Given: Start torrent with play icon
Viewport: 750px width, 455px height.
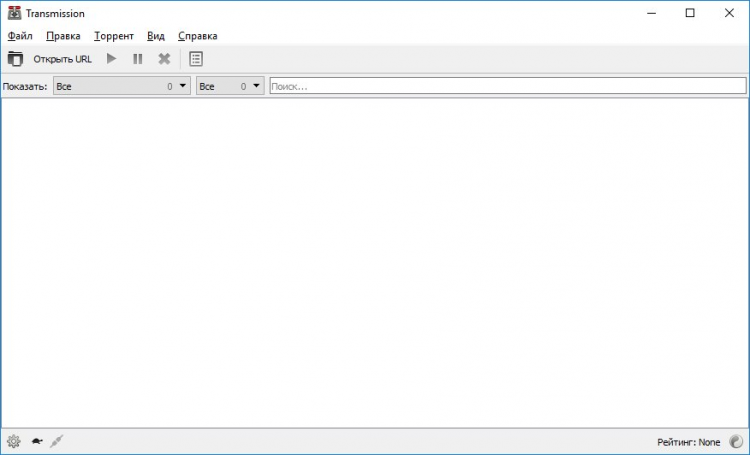Looking at the screenshot, I should [x=111, y=59].
